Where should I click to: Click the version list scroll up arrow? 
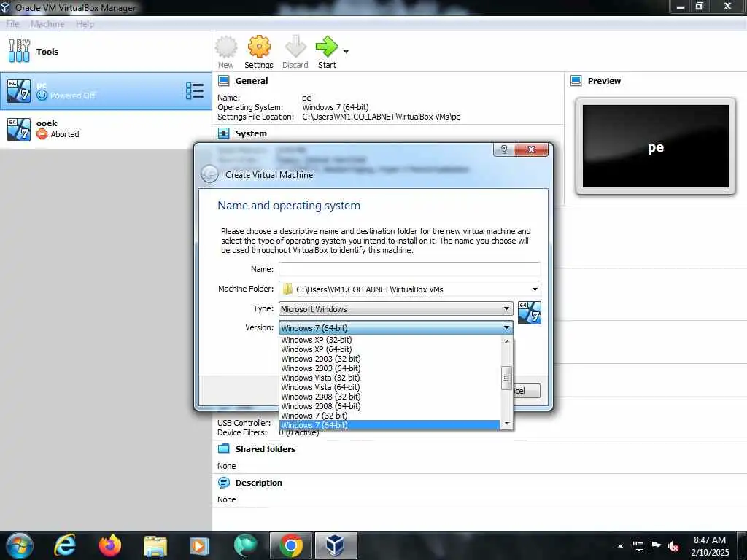[507, 341]
